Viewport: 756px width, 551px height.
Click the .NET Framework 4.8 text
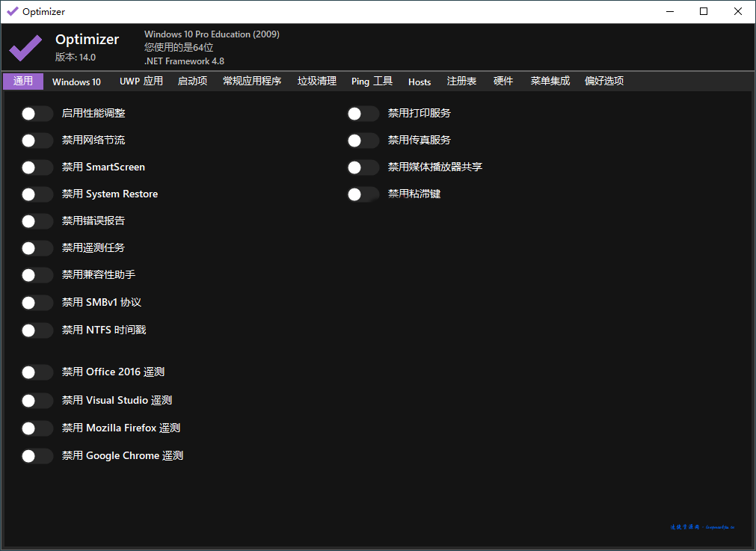click(184, 61)
